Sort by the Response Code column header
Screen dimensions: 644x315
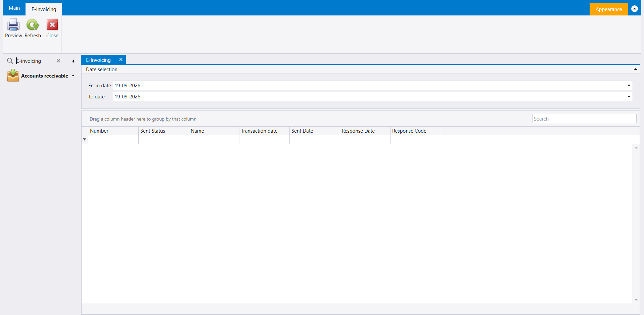click(x=416, y=131)
